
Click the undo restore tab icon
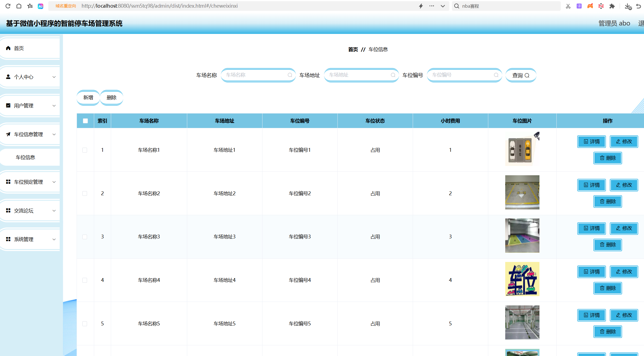[x=639, y=6]
